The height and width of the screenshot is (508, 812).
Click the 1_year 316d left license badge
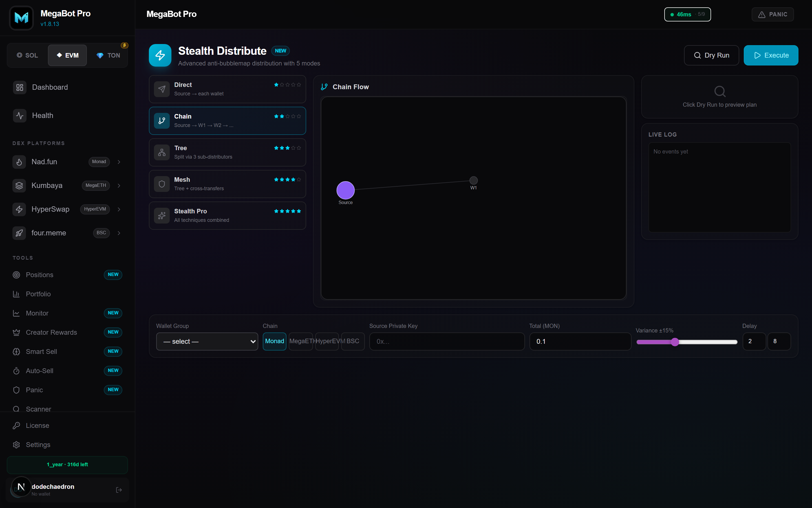point(67,465)
